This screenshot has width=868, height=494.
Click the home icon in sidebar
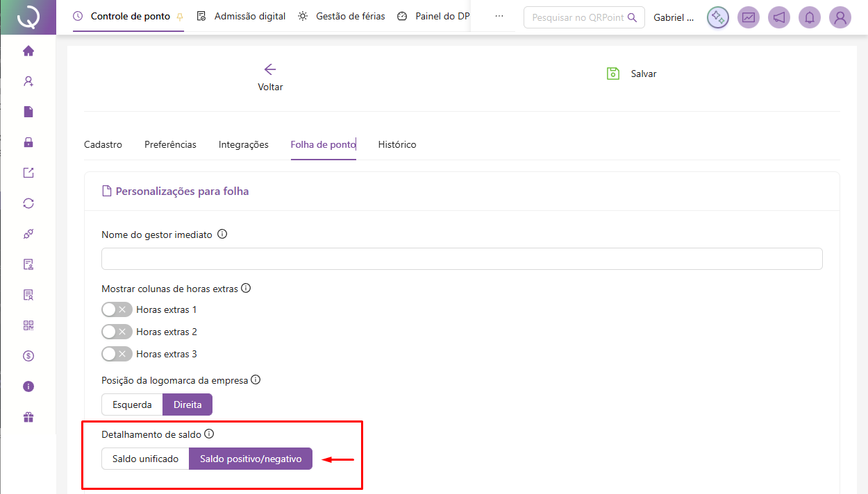click(28, 51)
